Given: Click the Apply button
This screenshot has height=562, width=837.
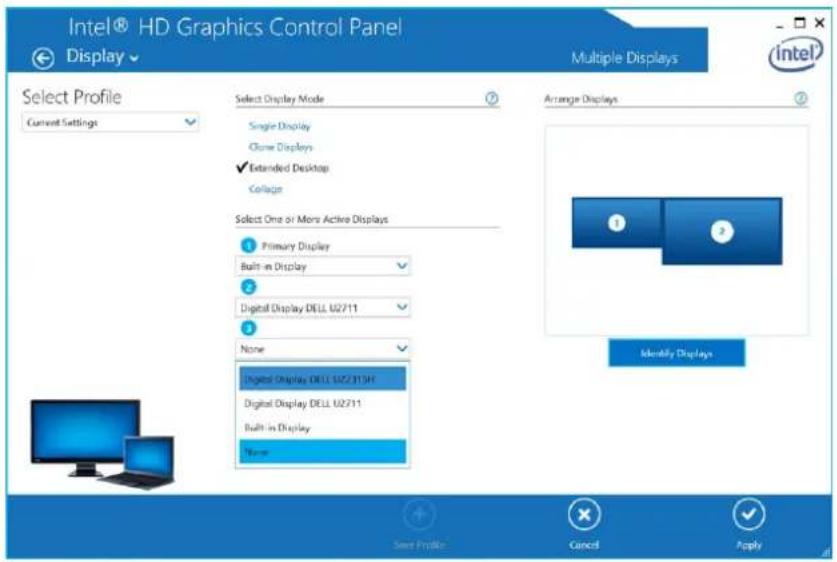Looking at the screenshot, I should (749, 524).
